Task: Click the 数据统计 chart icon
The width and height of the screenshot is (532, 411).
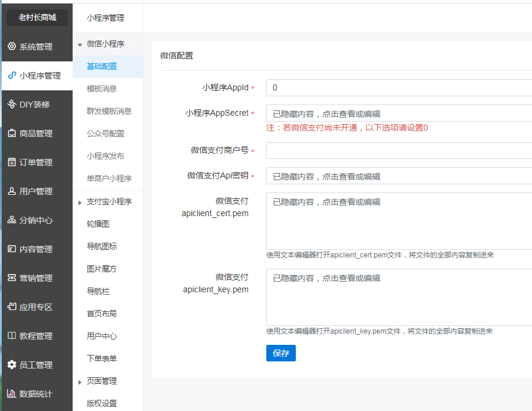Action: pos(12,394)
